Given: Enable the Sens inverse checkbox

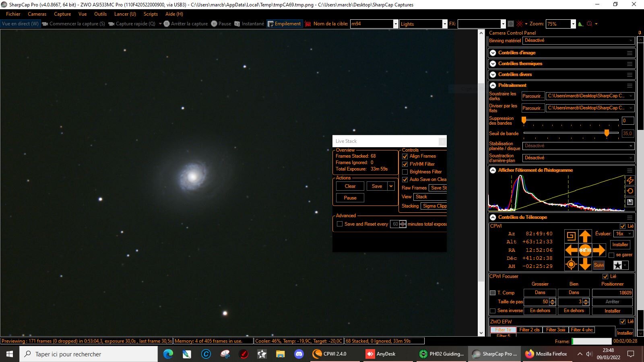Looking at the screenshot, I should click(493, 311).
